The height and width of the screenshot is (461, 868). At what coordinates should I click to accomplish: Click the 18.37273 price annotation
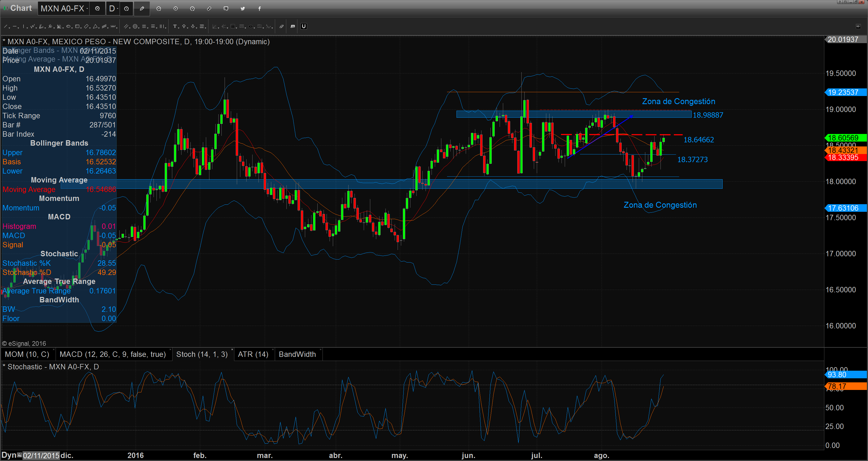click(x=693, y=160)
